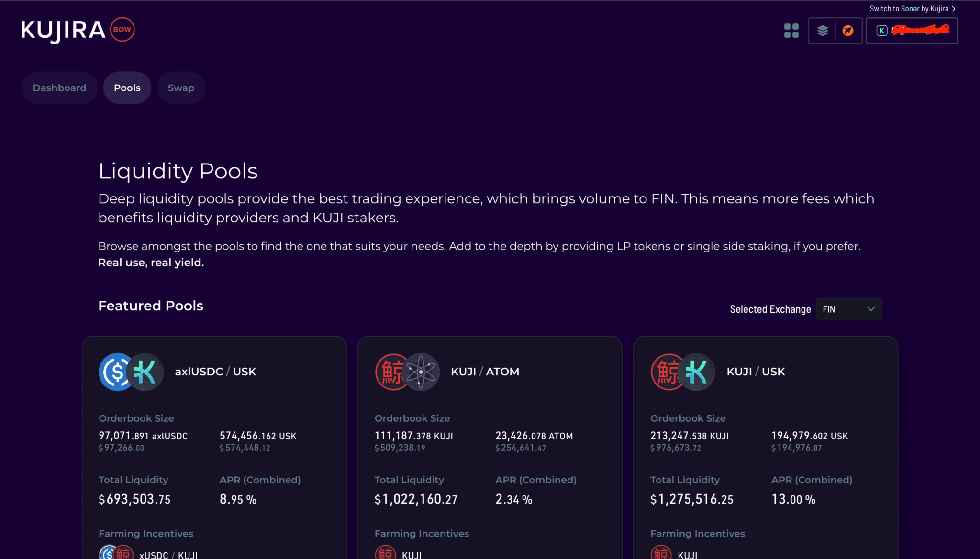Open the connected wallet address button
Image resolution: width=980 pixels, height=559 pixels.
tap(912, 31)
